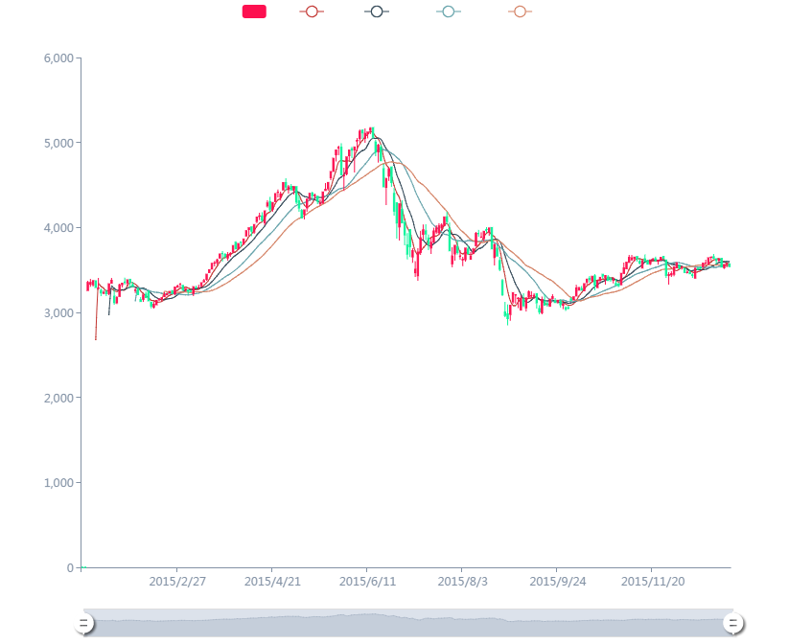
Task: Click the red 日K legend swatch
Action: point(253,11)
